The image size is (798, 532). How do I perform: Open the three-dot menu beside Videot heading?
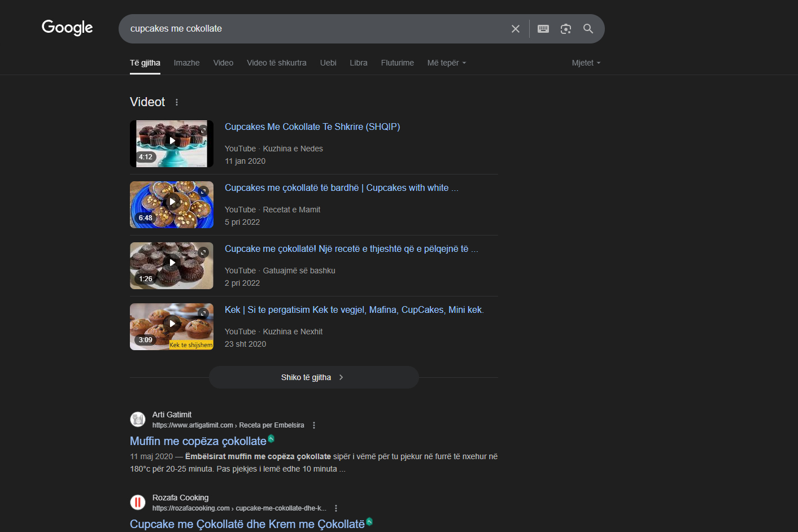(177, 102)
